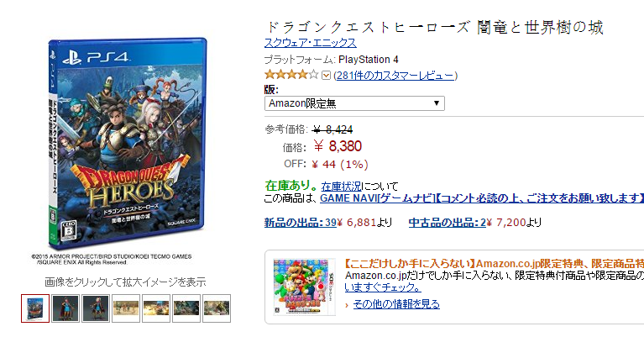
Task: Open 281件のカスタマーレビュー link
Action: (395, 76)
